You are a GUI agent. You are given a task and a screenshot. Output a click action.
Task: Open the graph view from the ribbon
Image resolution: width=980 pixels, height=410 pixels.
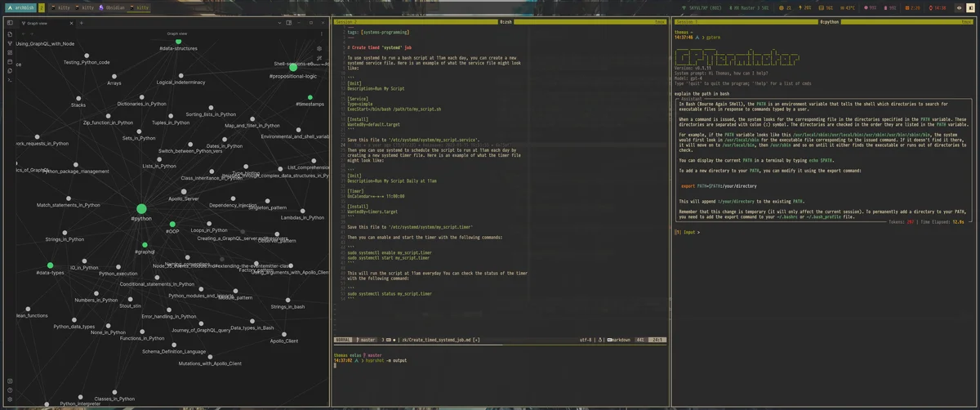tap(10, 44)
